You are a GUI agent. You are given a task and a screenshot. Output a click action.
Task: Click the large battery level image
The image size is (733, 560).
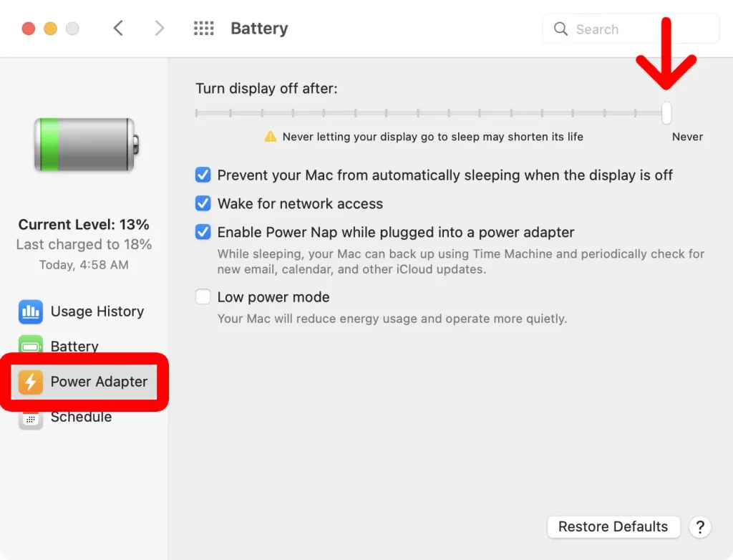coord(84,145)
